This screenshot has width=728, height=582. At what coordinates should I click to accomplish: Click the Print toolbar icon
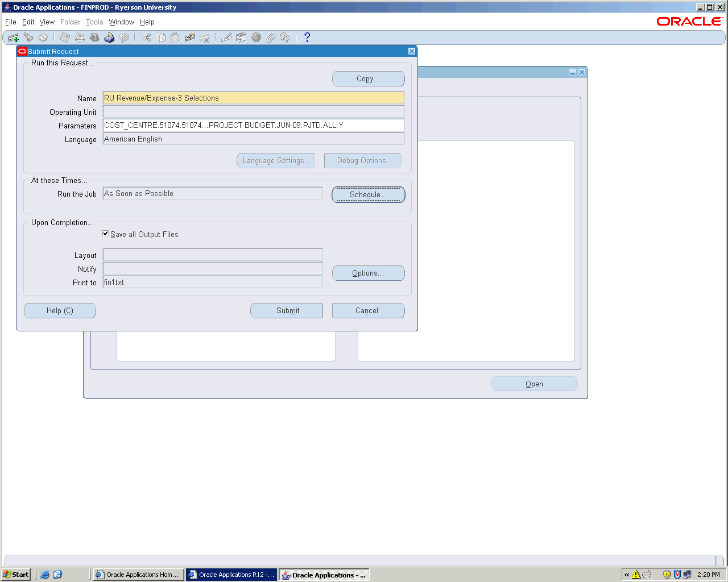pos(109,38)
